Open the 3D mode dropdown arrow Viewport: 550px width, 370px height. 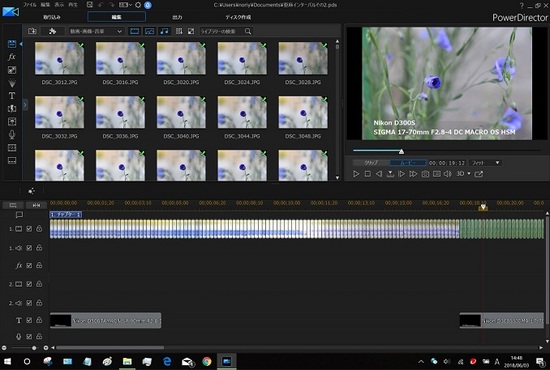pyautogui.click(x=469, y=174)
